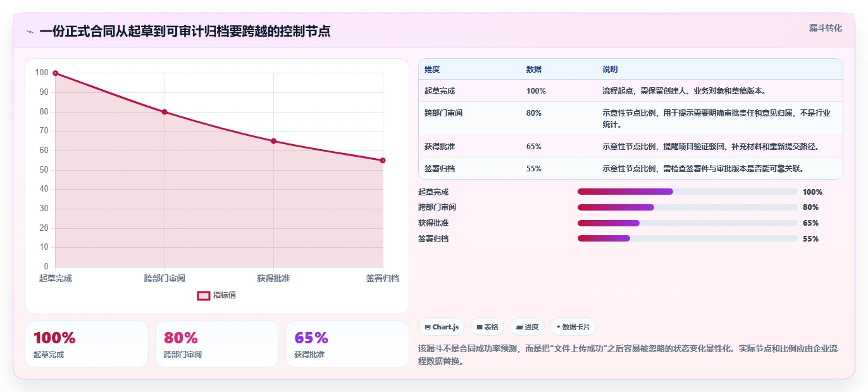Click the chart data point at 55
Image resolution: width=868 pixels, height=392 pixels.
tap(383, 161)
